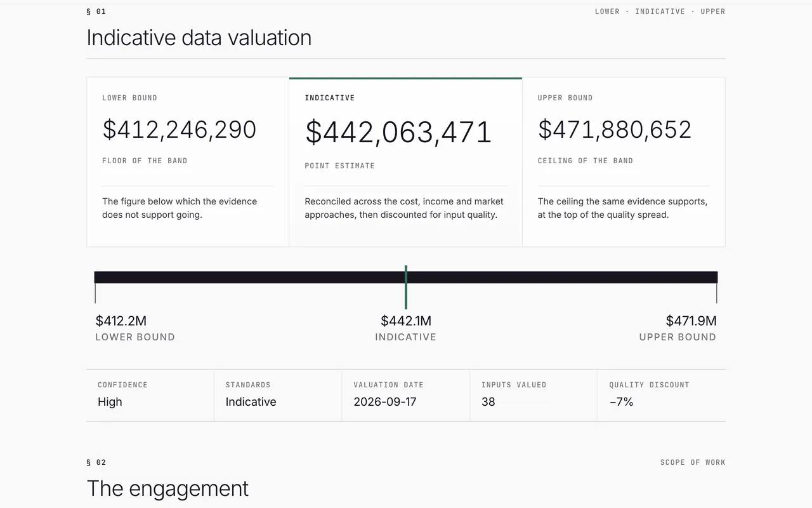The height and width of the screenshot is (508, 812).
Task: Click the § 02 section marker
Action: coord(96,462)
